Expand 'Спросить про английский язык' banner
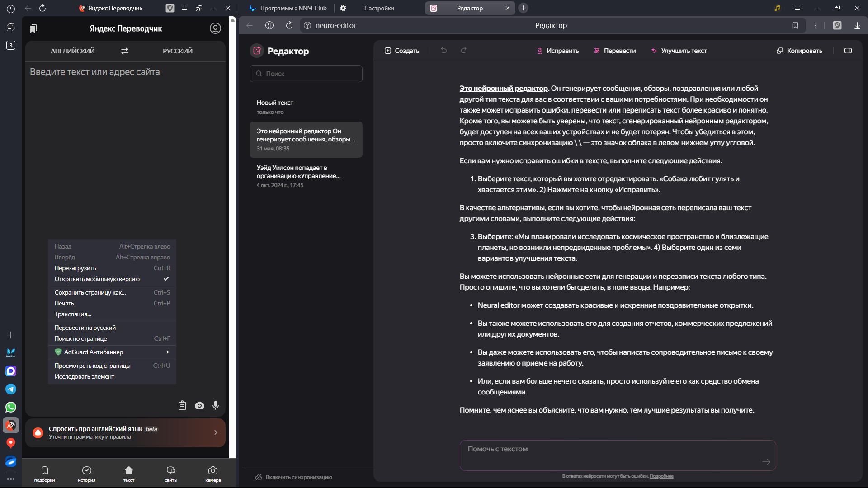The image size is (868, 488). [x=125, y=433]
